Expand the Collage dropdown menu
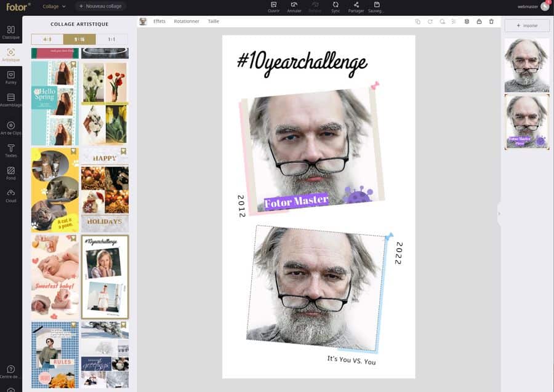 (x=54, y=6)
